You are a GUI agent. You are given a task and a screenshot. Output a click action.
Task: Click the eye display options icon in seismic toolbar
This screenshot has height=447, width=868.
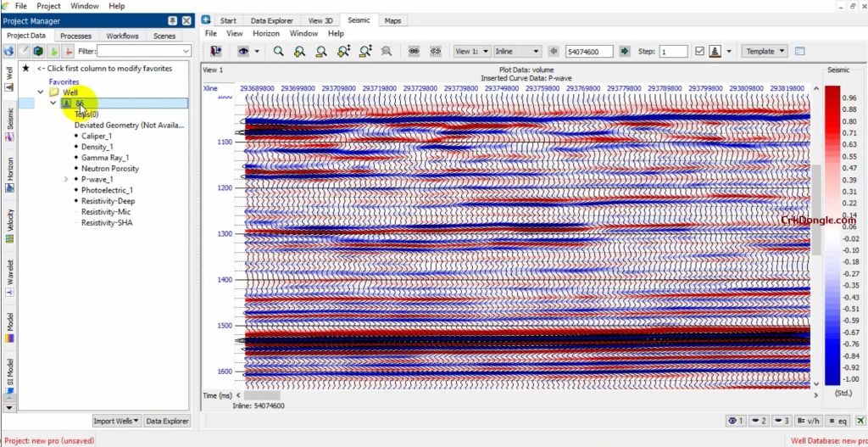pyautogui.click(x=243, y=52)
